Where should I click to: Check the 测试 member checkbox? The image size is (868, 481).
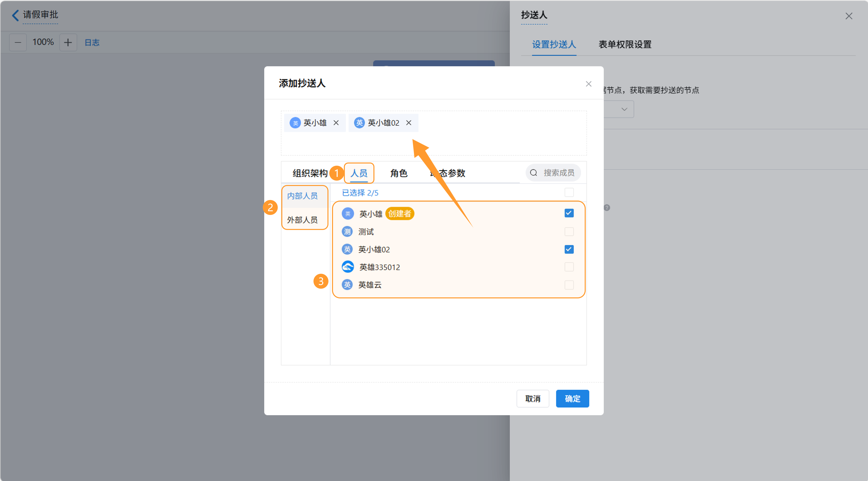click(x=569, y=232)
